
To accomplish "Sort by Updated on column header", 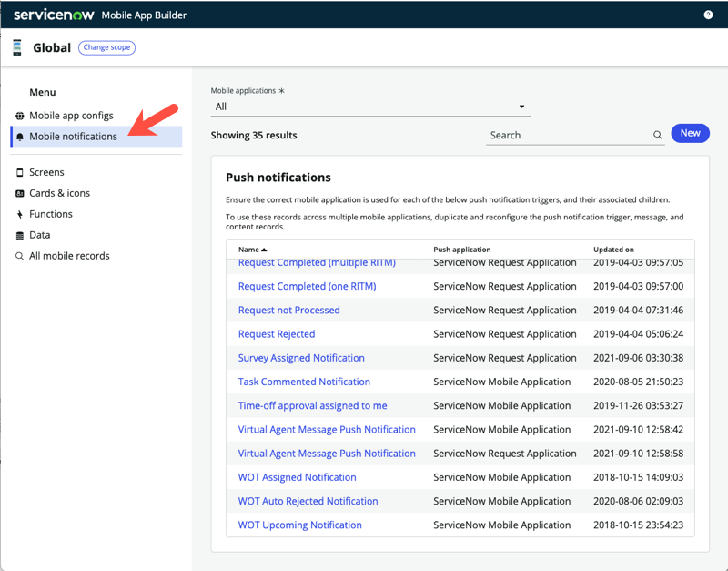I will click(613, 250).
